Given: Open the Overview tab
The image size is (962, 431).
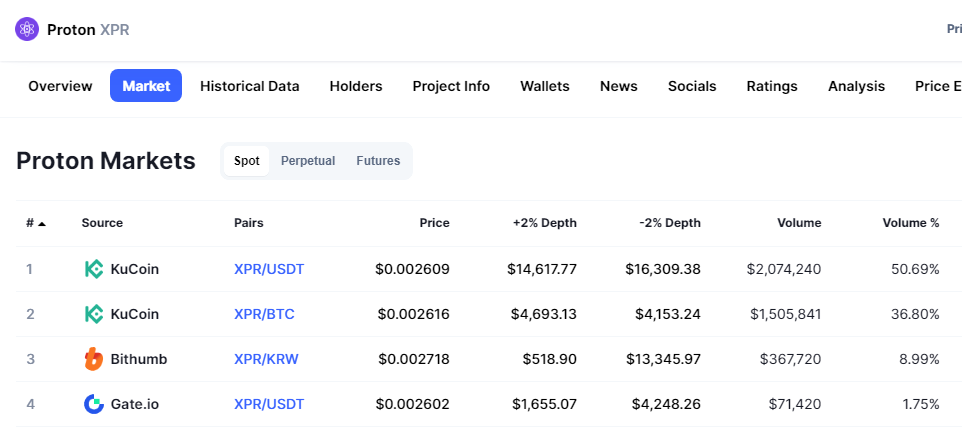Looking at the screenshot, I should pyautogui.click(x=60, y=86).
